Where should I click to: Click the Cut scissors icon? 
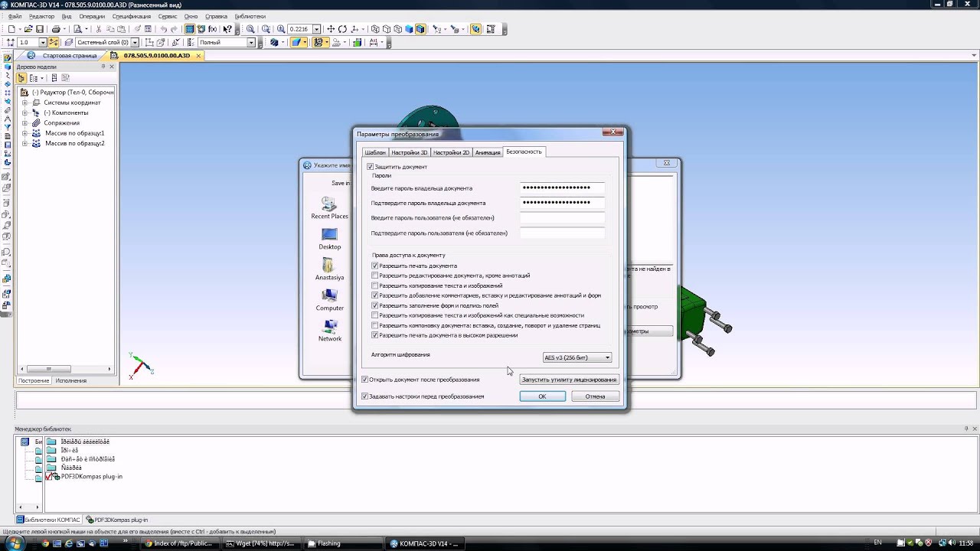[99, 29]
